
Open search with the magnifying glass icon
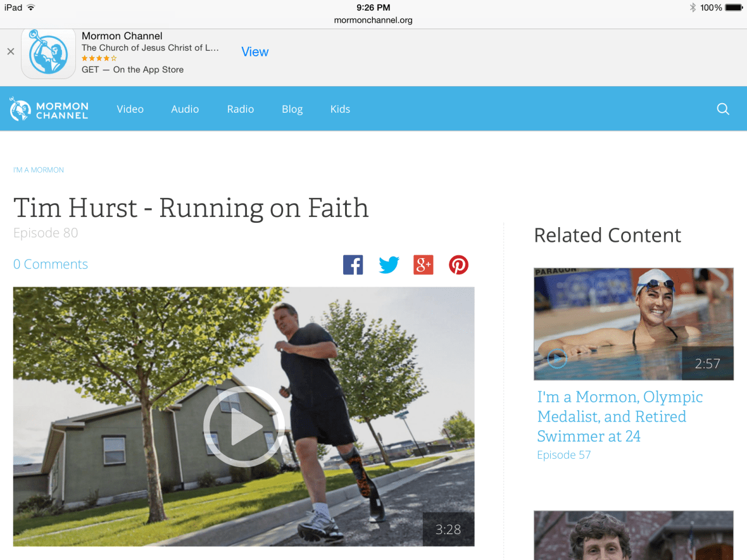tap(723, 109)
